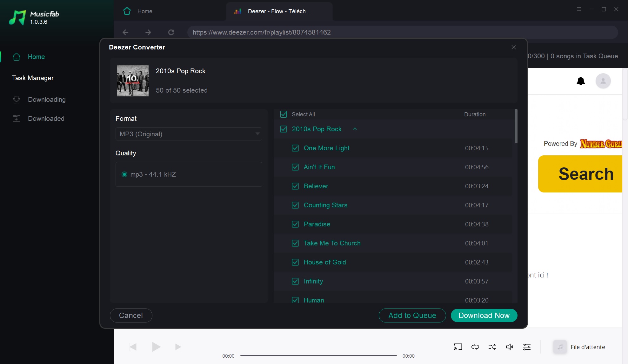
Task: Open the volume speaker icon
Action: (509, 347)
